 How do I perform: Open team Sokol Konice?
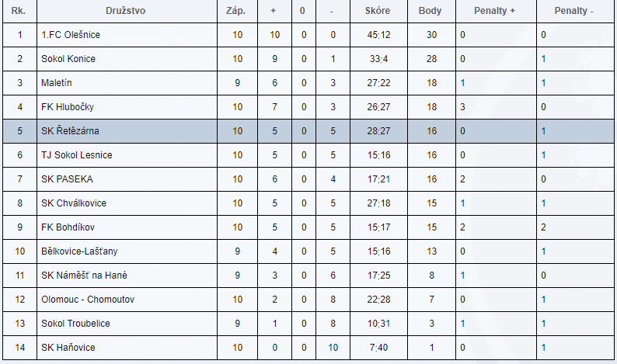[68, 58]
